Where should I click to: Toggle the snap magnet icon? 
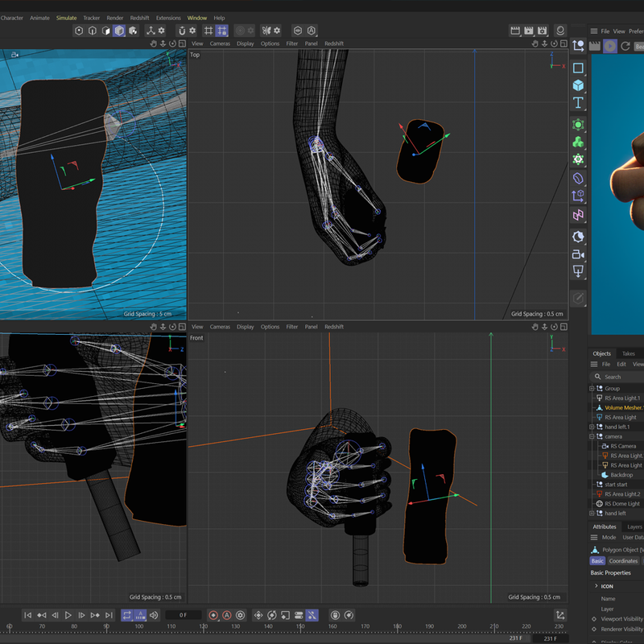click(182, 31)
